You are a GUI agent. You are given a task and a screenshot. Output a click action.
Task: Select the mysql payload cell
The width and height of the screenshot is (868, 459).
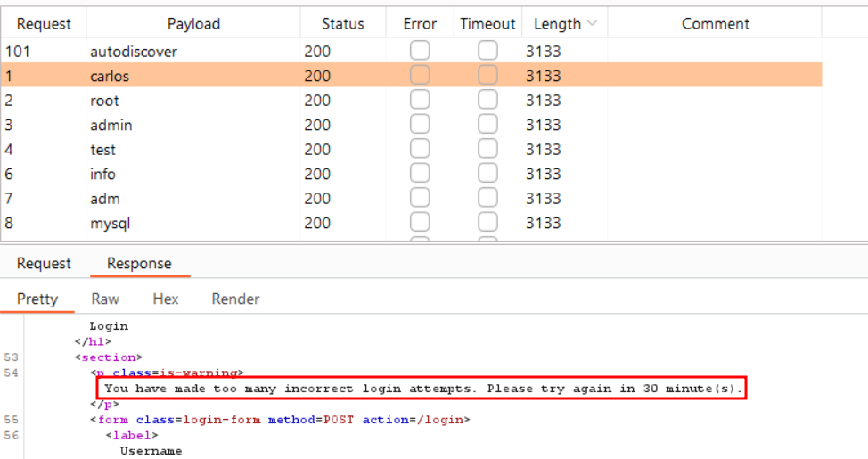point(193,223)
